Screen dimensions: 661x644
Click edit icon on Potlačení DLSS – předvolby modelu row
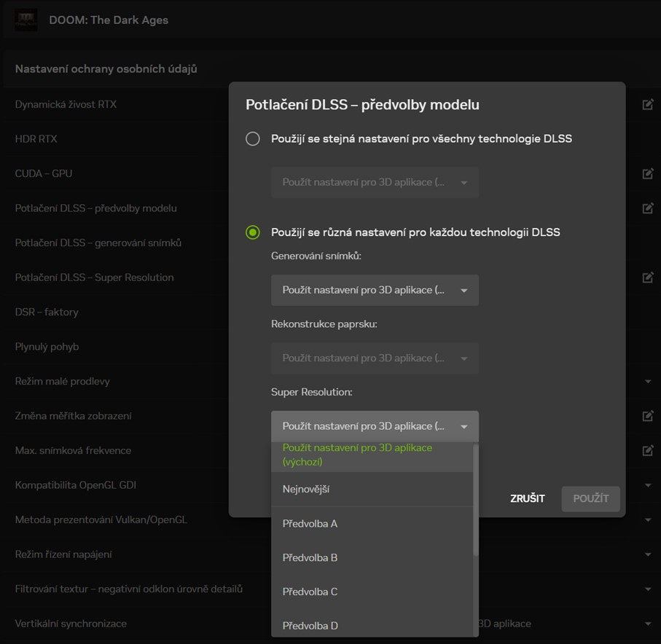[648, 208]
